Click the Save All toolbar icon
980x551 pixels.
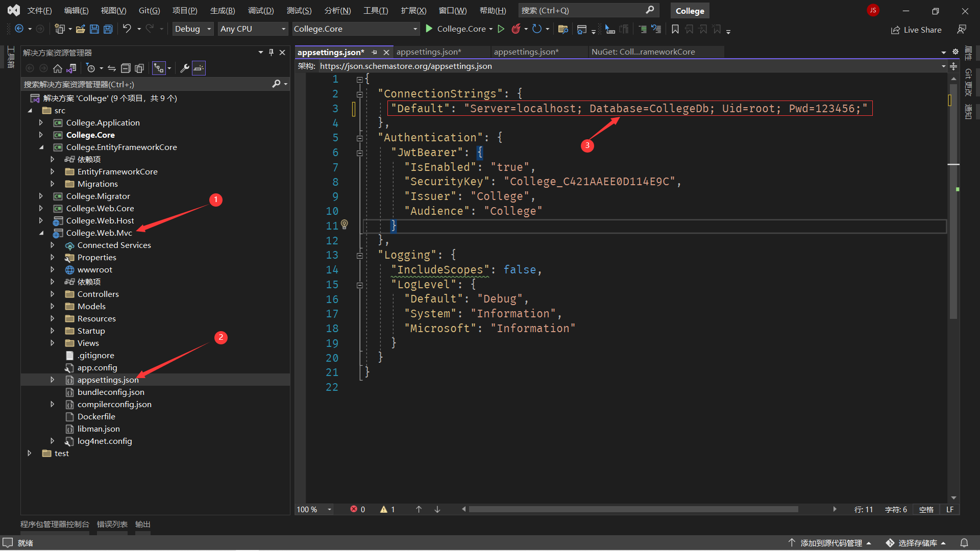(108, 29)
